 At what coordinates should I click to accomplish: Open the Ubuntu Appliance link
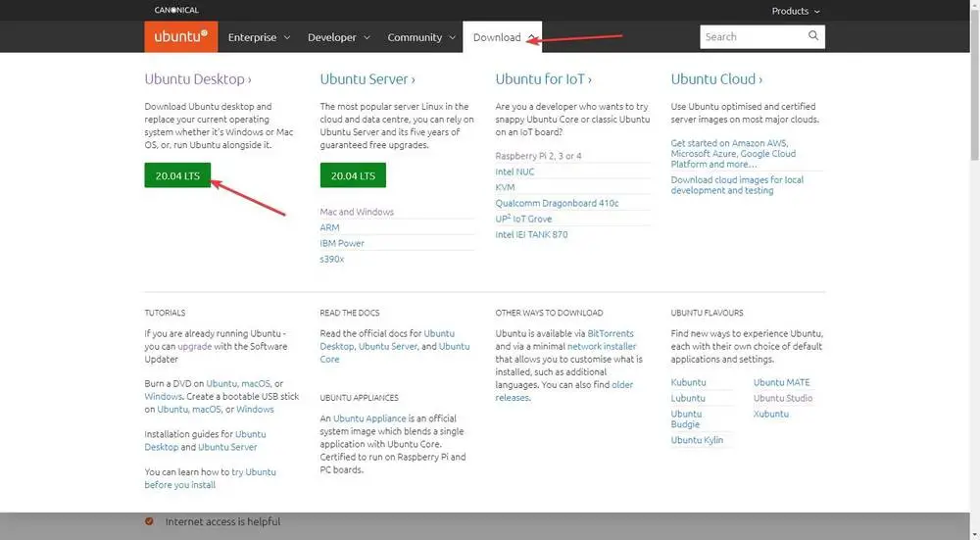point(369,418)
